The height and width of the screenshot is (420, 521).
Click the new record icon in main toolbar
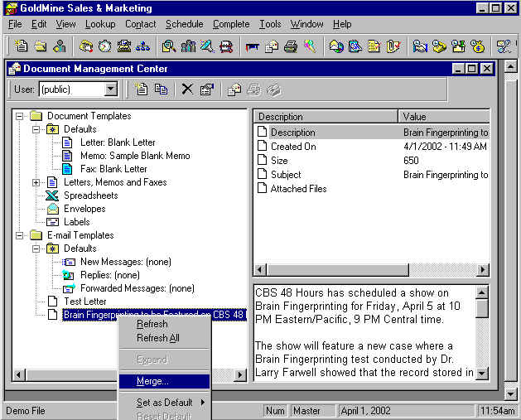(22, 46)
